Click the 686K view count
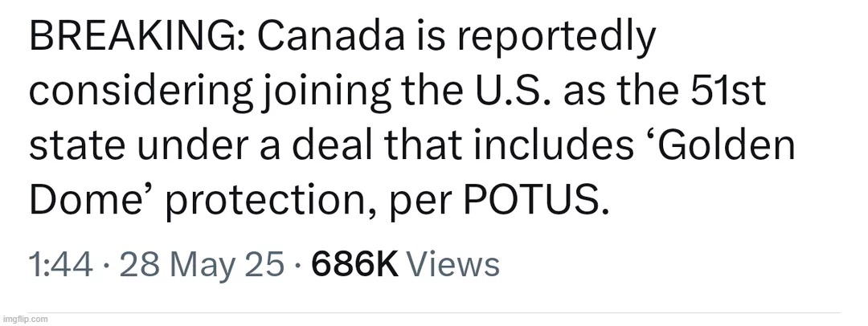This screenshot has width=868, height=326. pos(355,264)
